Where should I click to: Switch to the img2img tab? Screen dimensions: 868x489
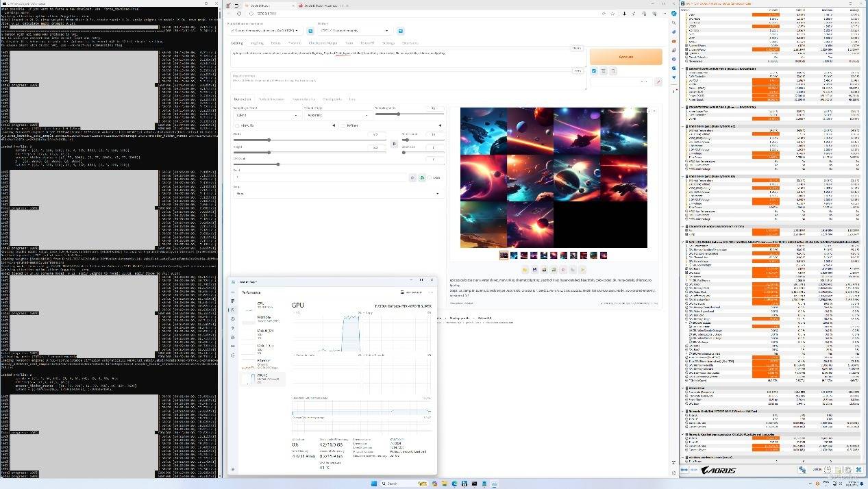[x=258, y=42]
